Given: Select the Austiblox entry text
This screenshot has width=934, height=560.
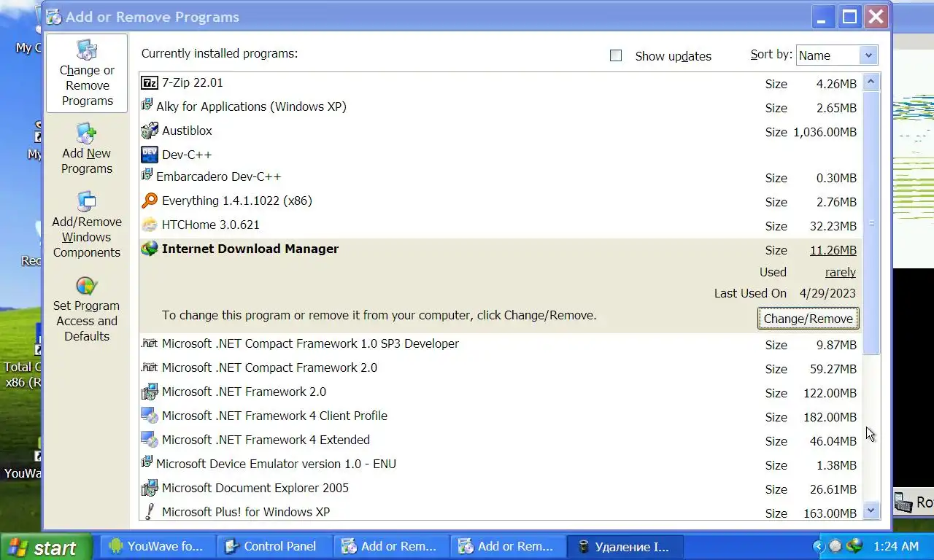Looking at the screenshot, I should click(x=187, y=131).
